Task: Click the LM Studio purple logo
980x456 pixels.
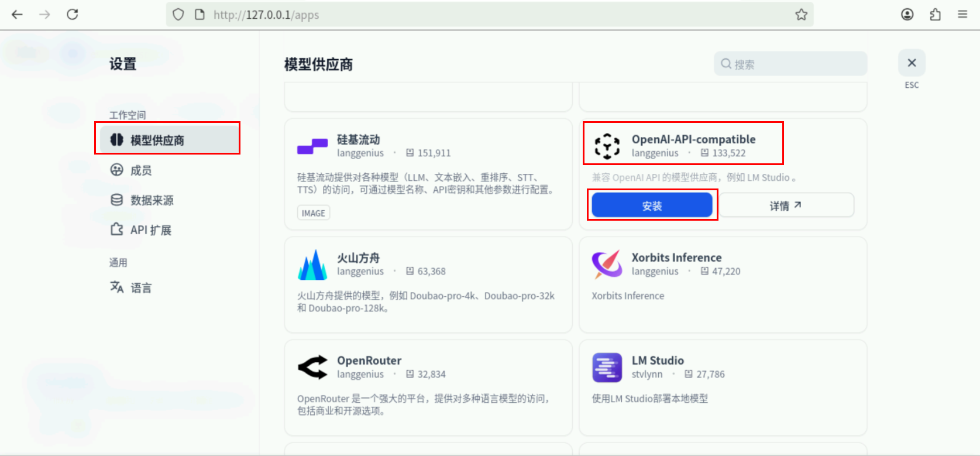Action: pos(607,368)
